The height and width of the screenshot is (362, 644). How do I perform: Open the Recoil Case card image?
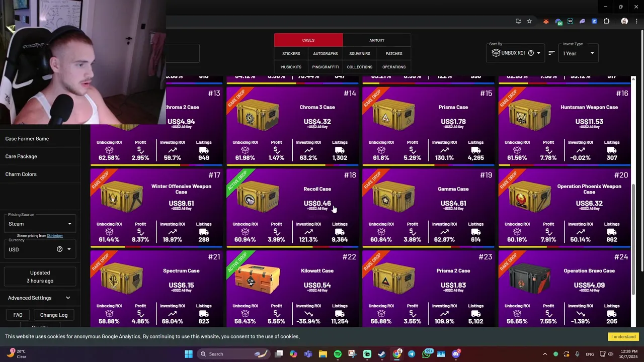(258, 196)
